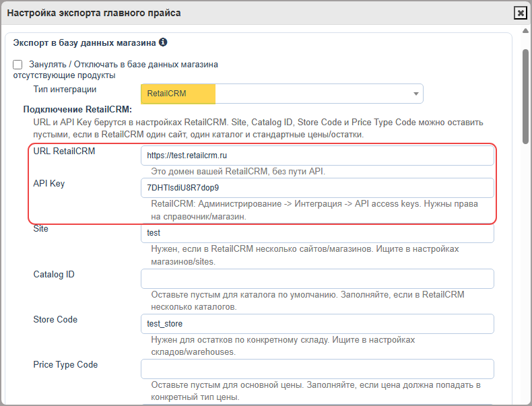532x406 pixels.
Task: Click the scroll-up arrow of the dialog scrollbar
Action: click(x=525, y=31)
